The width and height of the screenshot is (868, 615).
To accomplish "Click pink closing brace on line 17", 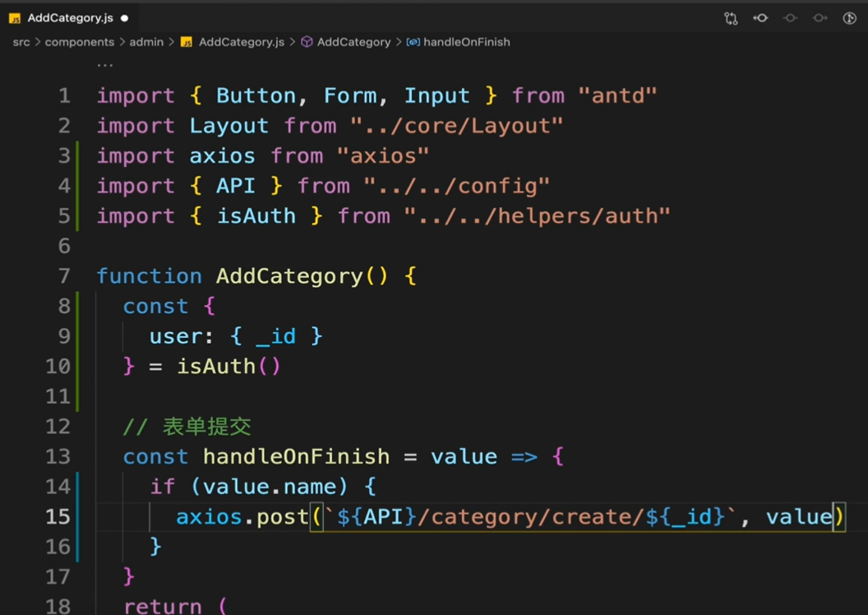I will click(129, 577).
